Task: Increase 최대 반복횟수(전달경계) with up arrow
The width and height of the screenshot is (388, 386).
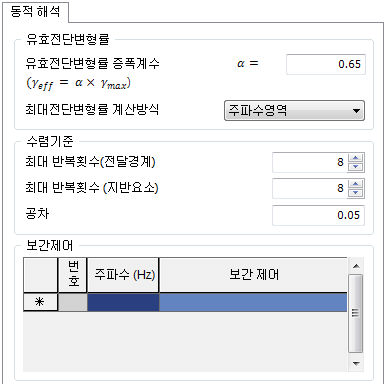Action: pos(356,158)
